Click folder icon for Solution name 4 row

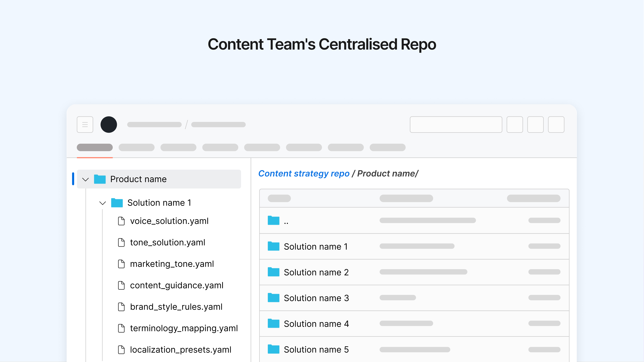273,323
